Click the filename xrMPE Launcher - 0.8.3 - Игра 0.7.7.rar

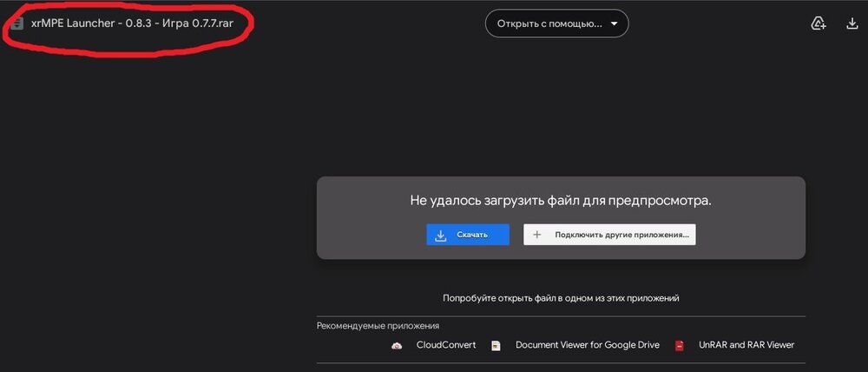click(132, 23)
